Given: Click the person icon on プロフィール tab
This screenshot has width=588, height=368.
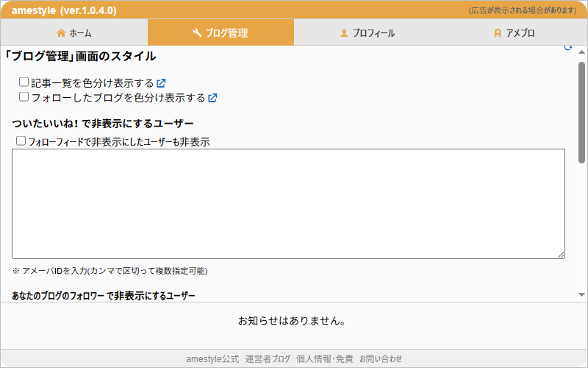Looking at the screenshot, I should [343, 33].
